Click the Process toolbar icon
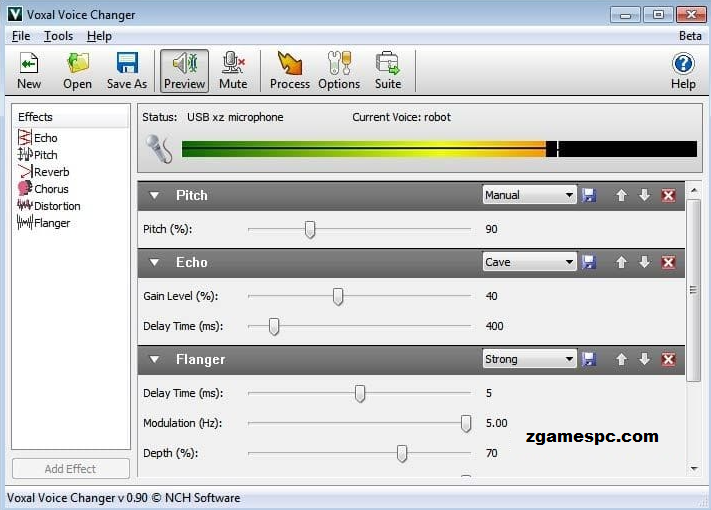The image size is (711, 510). click(290, 70)
